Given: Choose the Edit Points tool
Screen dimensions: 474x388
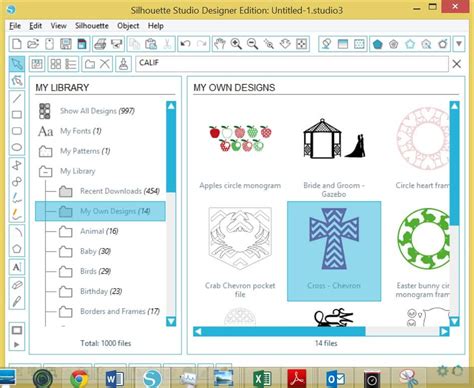Looking at the screenshot, I should point(16,80).
